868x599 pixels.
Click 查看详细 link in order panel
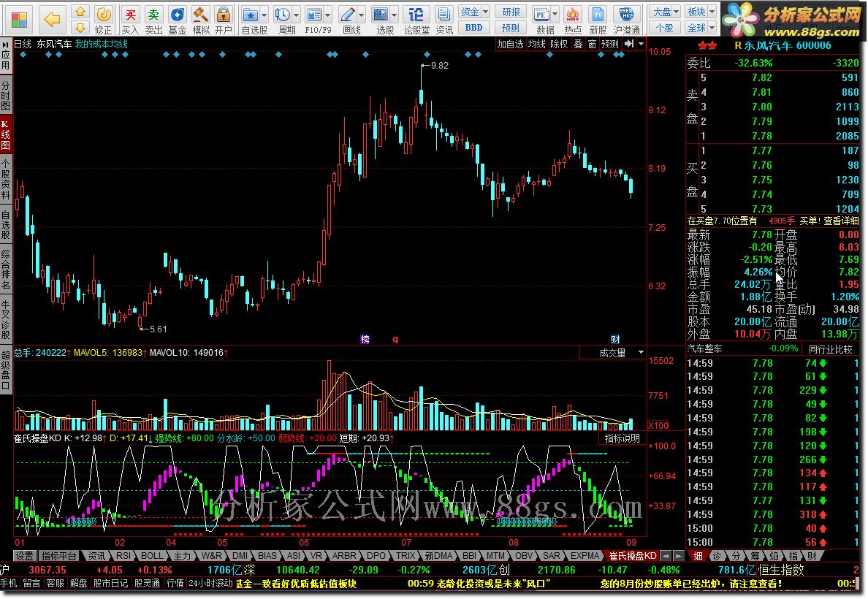[x=841, y=221]
